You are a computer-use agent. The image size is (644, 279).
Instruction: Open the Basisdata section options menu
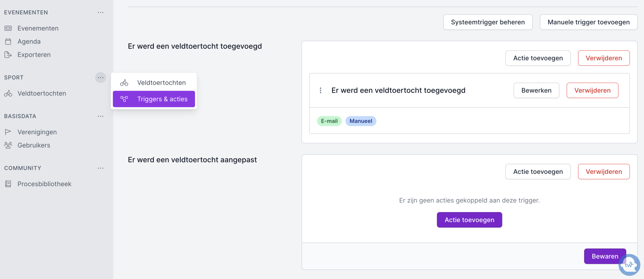point(100,116)
